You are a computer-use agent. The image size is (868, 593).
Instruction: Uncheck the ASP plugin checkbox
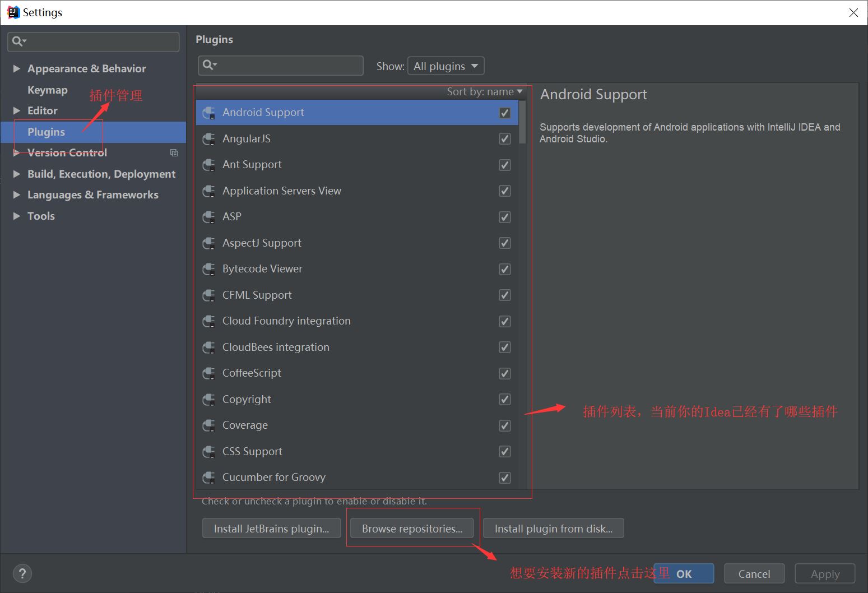click(x=505, y=217)
